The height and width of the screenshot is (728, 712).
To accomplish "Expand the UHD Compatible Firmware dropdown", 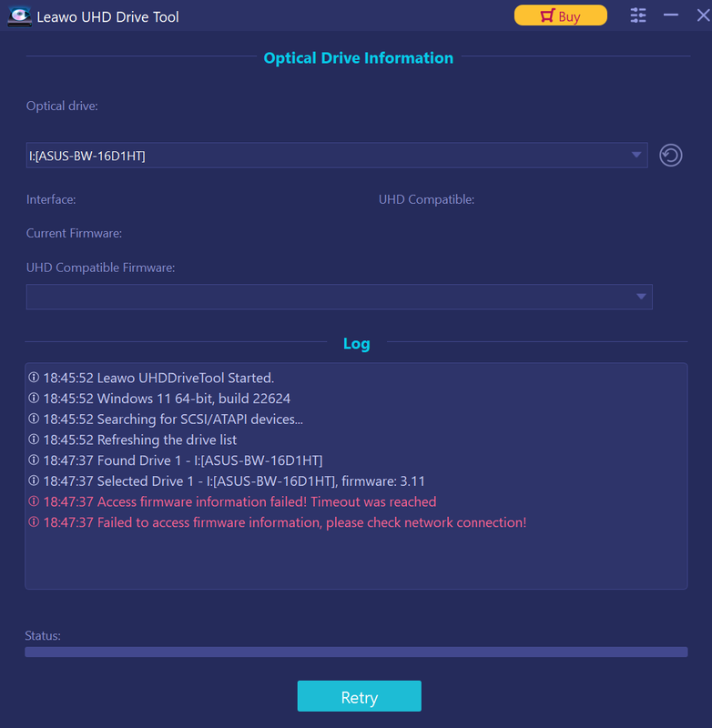I will [x=339, y=297].
